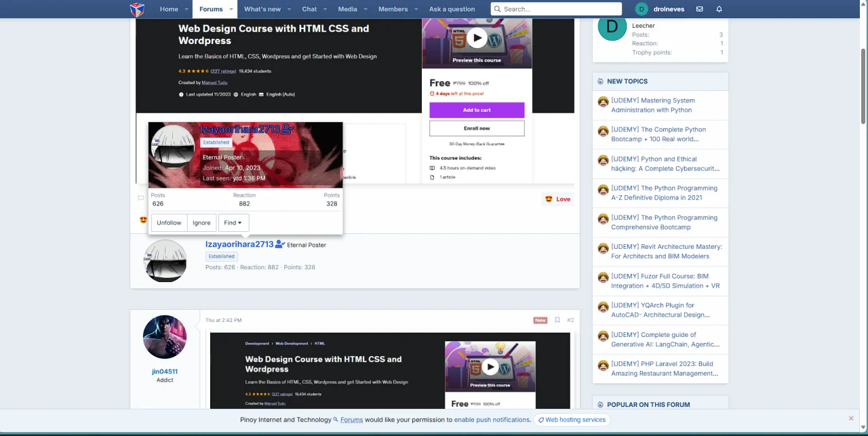Open Izayaorihara2713's avatar in the signature area
This screenshot has width=868, height=436.
[x=165, y=260]
